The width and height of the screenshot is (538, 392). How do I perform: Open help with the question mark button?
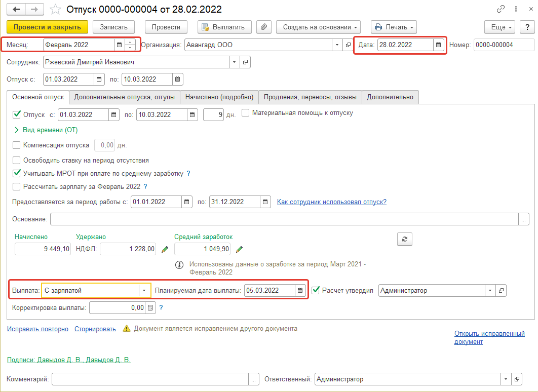(527, 27)
